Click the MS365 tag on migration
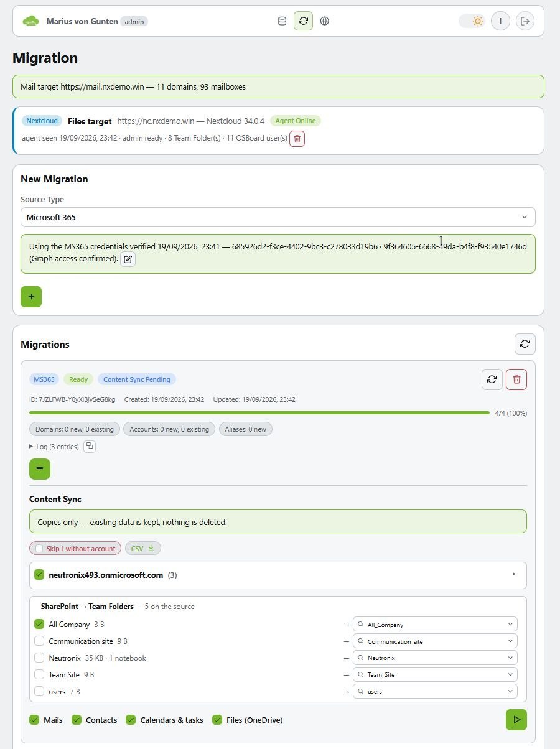Image resolution: width=560 pixels, height=749 pixels. (x=44, y=379)
